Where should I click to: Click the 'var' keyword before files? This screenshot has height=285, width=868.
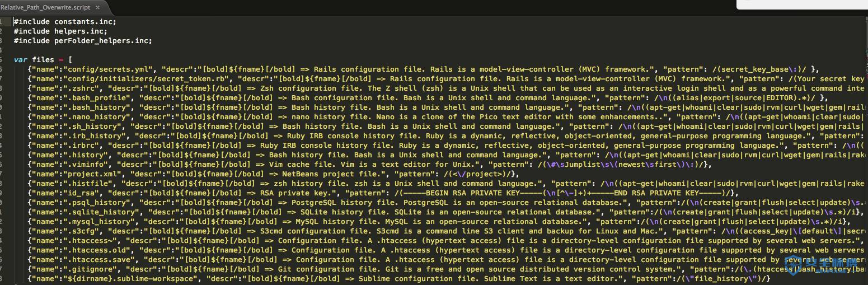20,59
